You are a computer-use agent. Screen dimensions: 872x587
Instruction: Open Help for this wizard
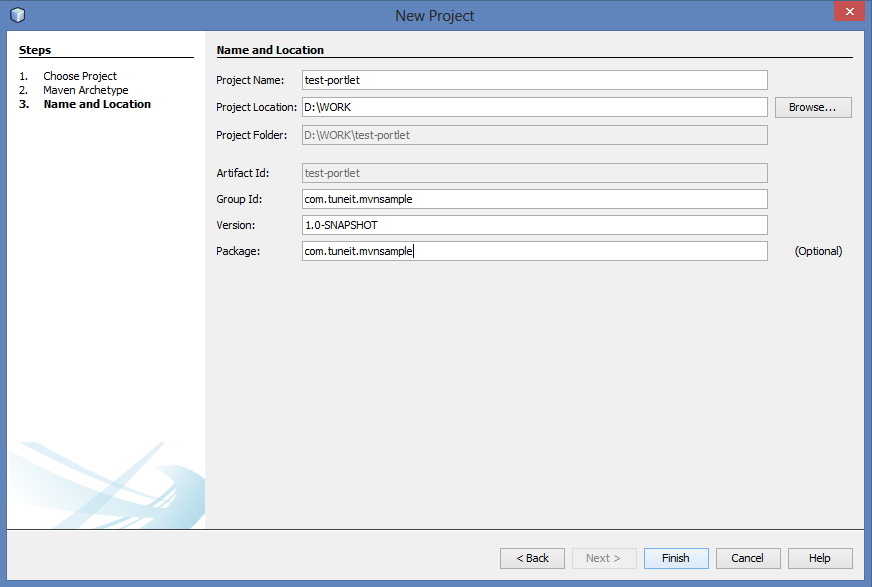pyautogui.click(x=819, y=558)
